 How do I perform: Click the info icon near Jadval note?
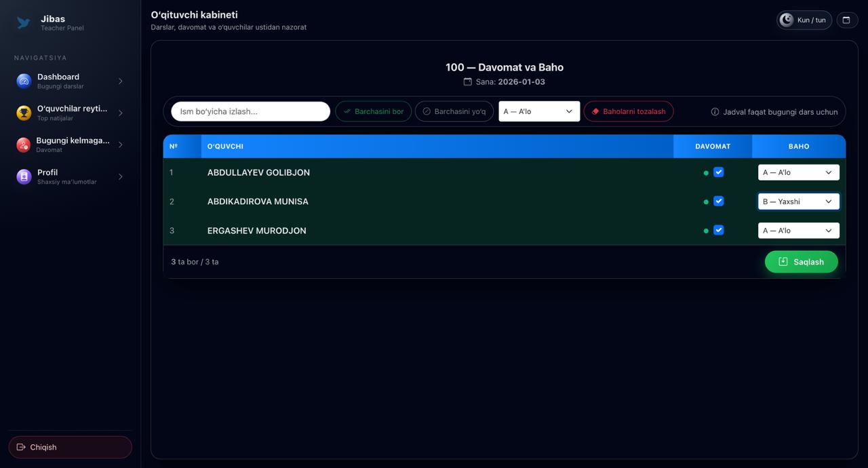pyautogui.click(x=715, y=112)
